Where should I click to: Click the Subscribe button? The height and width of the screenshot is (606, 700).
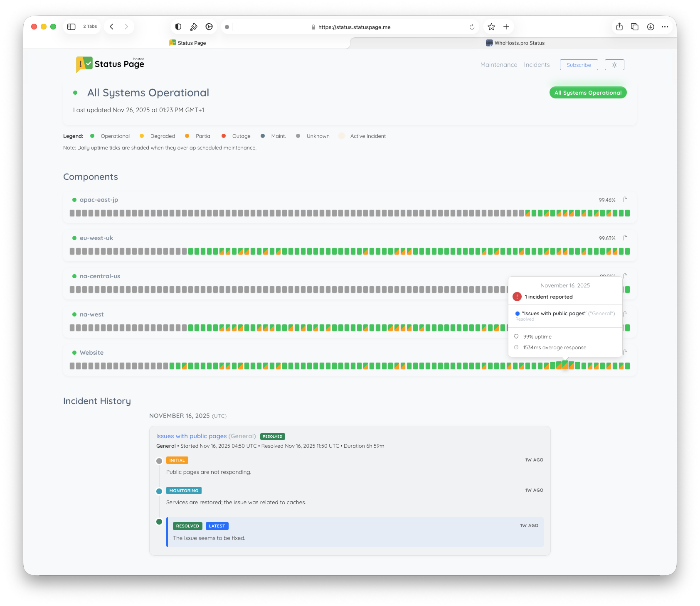[x=579, y=65]
